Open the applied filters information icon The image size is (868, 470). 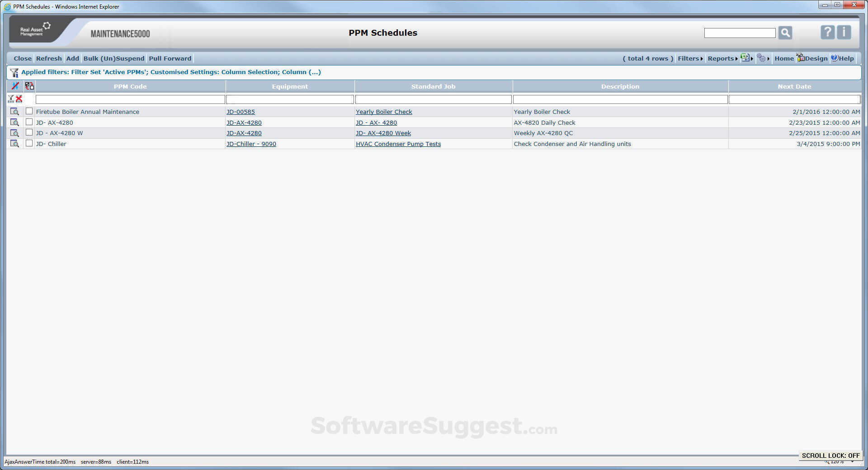point(14,72)
